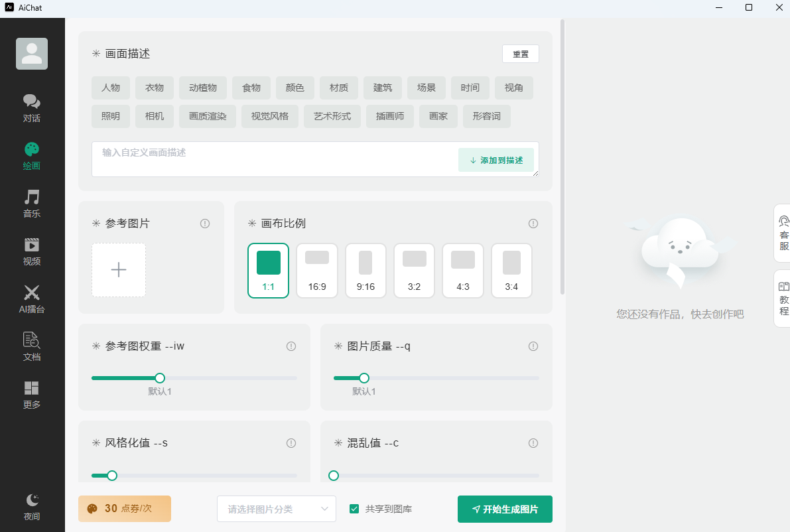Click the 图片质量 --q slider handle

coord(363,378)
